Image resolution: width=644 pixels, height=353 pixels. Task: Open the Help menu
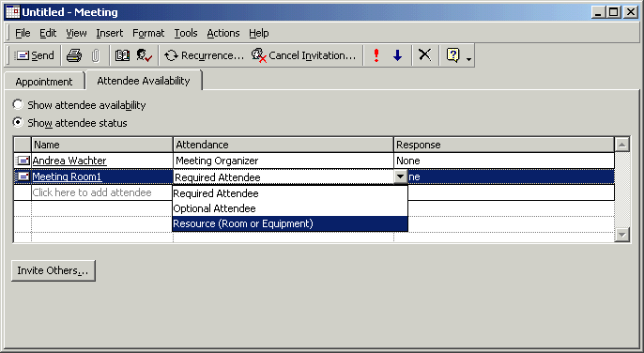click(259, 33)
